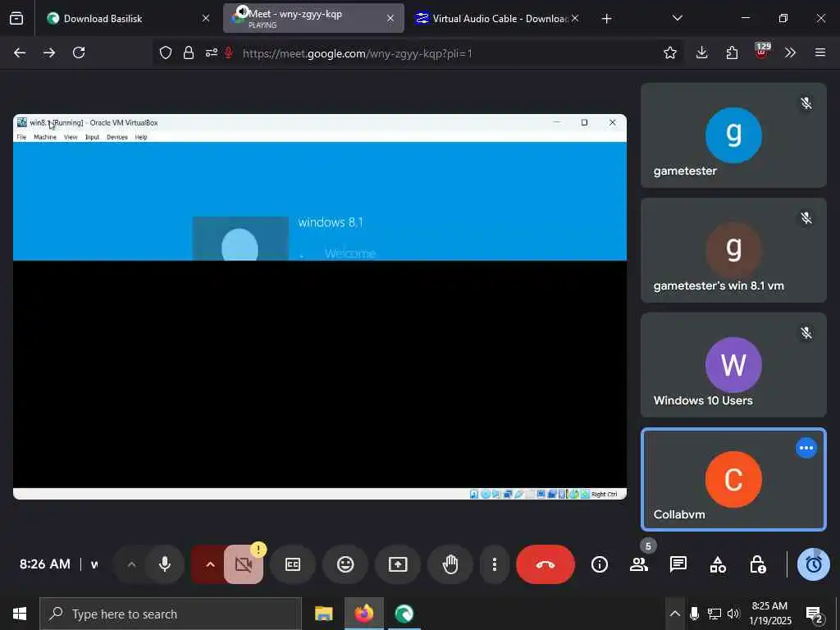840x630 pixels.
Task: Toggle closed captions
Action: click(x=293, y=564)
